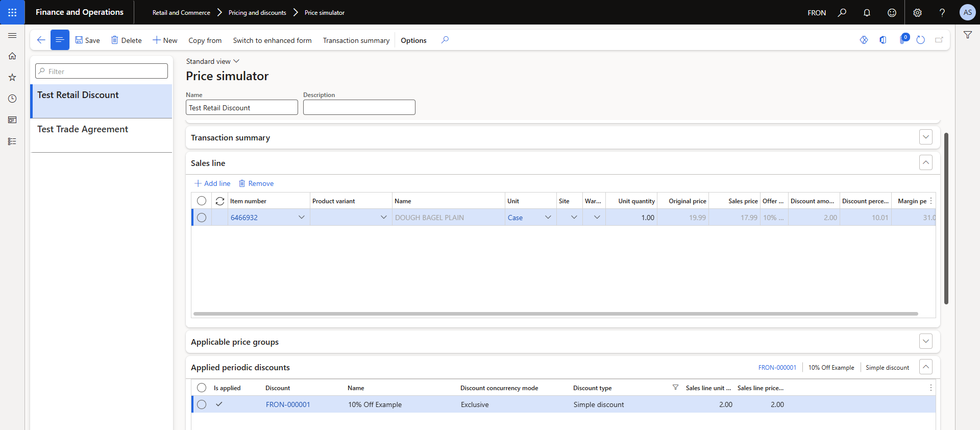Click the Sales line horizontal scrollbar

pos(555,314)
